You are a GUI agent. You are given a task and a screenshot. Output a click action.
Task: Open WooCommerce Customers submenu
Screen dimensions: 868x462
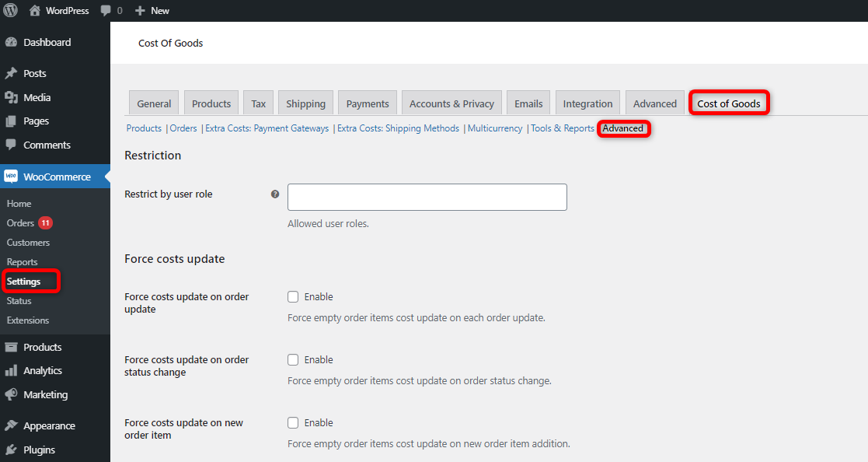[x=28, y=243]
